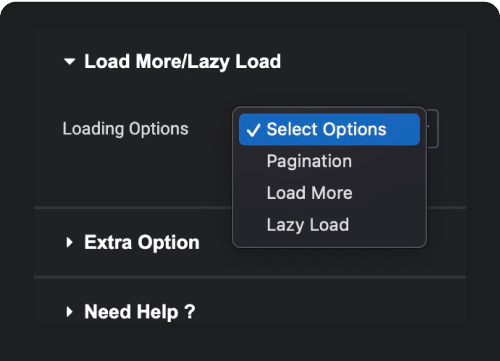Select the highlighted Select Options entry
The height and width of the screenshot is (361, 500).
(329, 130)
